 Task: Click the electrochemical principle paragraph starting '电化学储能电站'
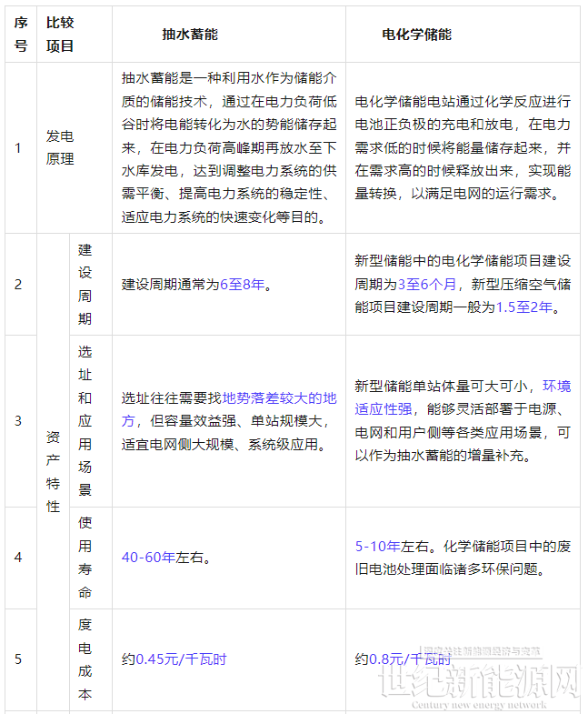[x=463, y=147]
